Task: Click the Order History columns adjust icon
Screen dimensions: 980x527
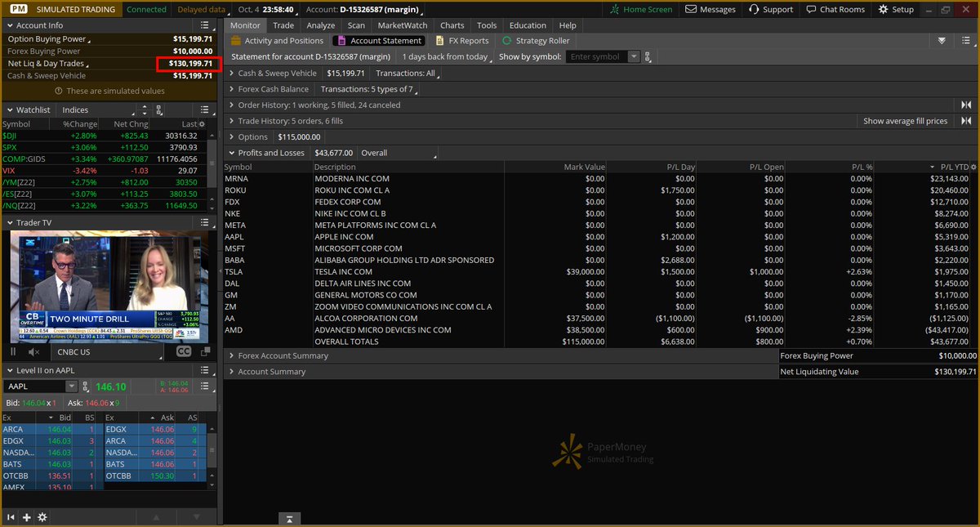Action: click(966, 105)
